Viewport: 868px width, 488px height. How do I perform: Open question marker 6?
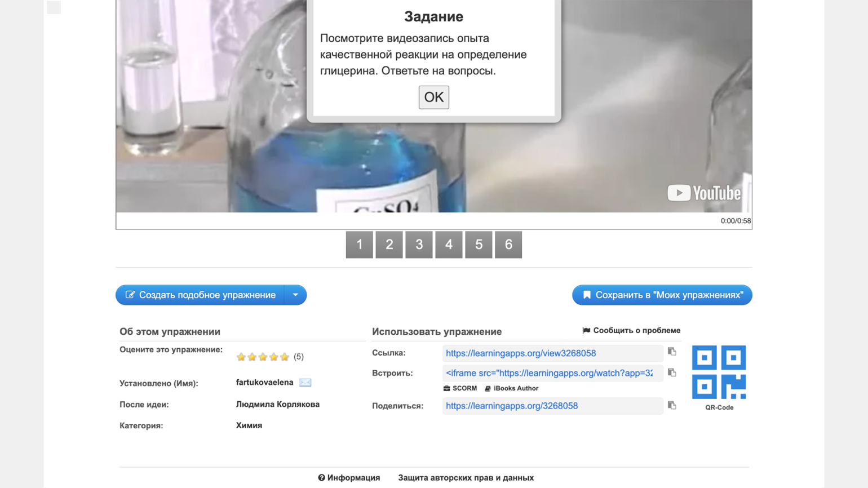(508, 245)
